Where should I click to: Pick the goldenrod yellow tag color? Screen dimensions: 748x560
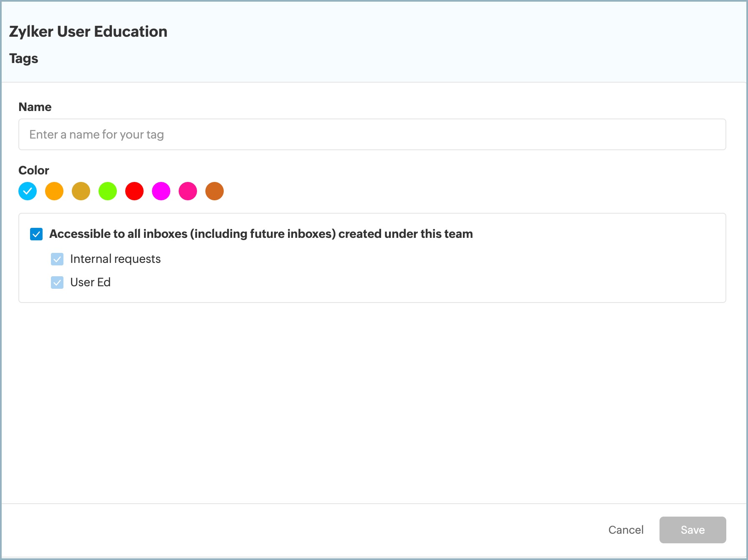(81, 191)
